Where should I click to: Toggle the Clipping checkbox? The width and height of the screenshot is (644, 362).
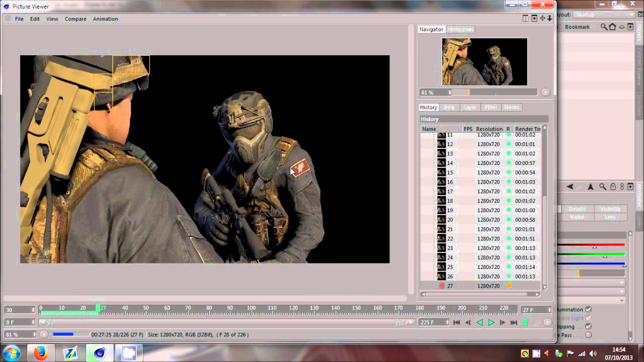click(588, 326)
